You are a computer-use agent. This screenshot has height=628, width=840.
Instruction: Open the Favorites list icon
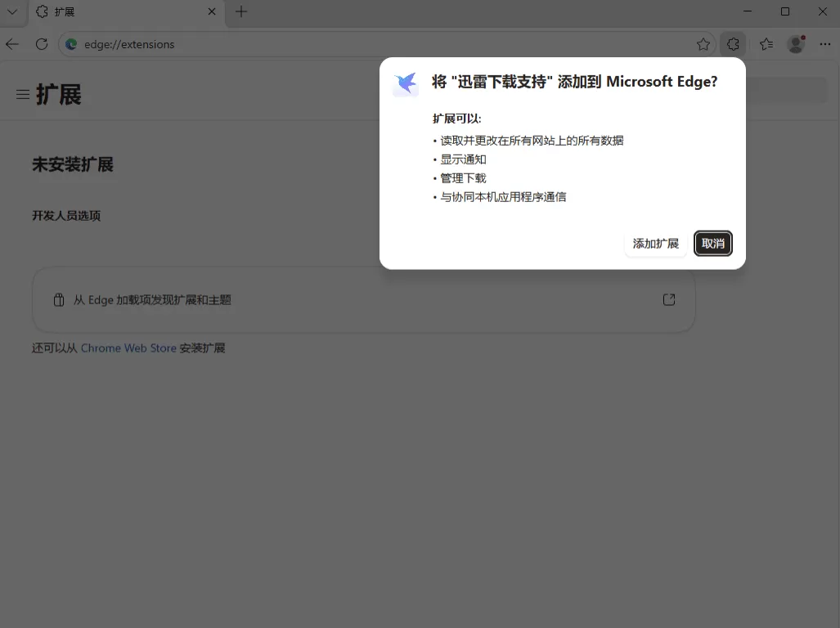coord(766,44)
